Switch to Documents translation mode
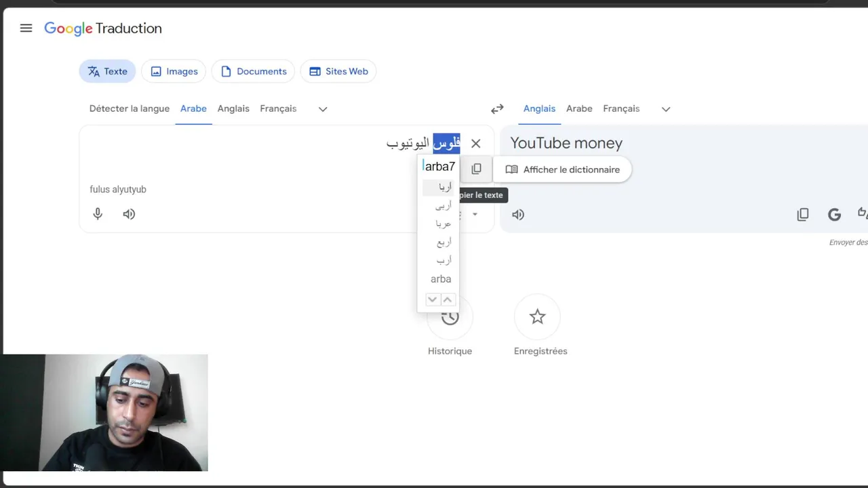 (253, 71)
